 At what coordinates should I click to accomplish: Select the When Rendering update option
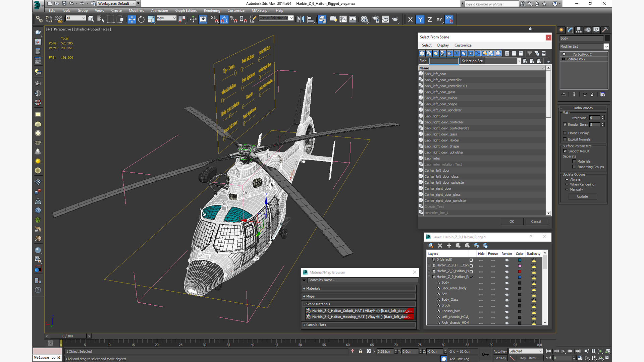[x=567, y=184]
